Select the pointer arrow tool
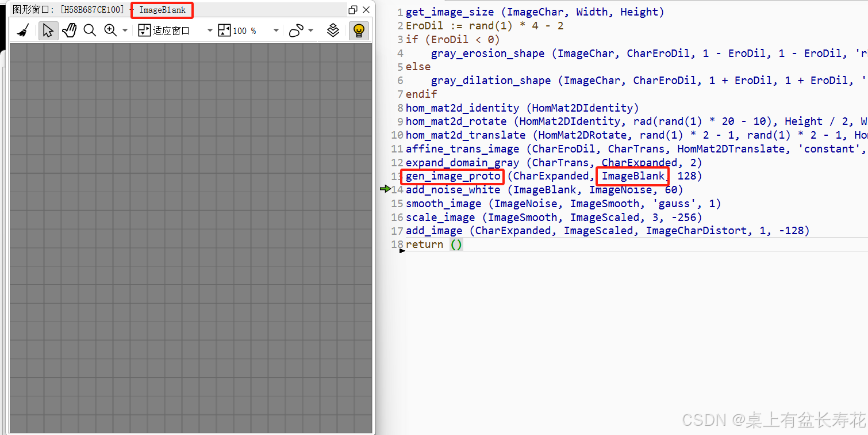Screen dimensions: 868x435 tap(48, 30)
